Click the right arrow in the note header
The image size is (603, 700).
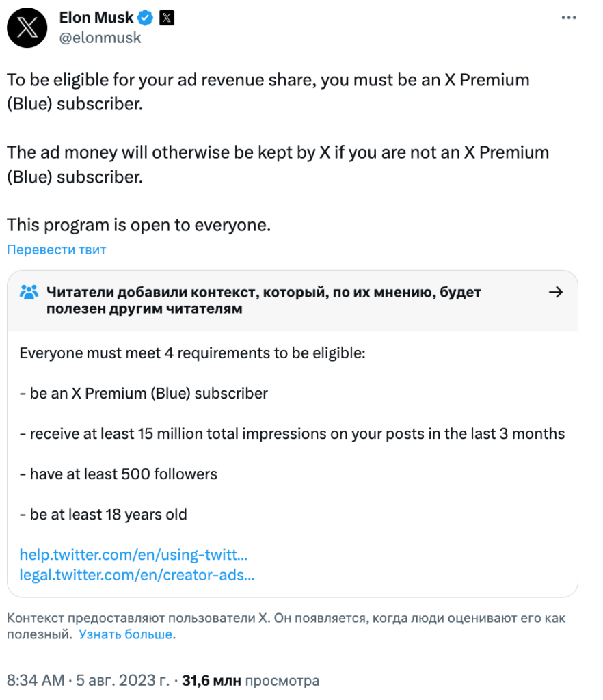coord(556,293)
